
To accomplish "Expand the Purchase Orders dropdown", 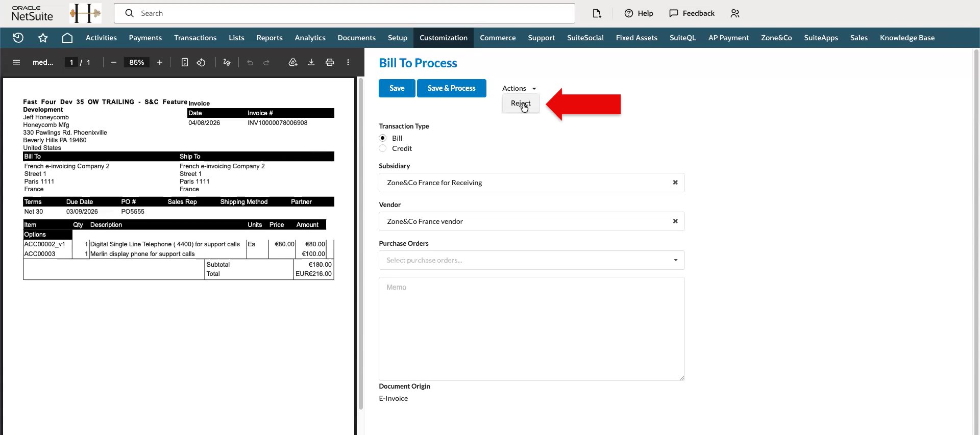I will click(x=676, y=260).
